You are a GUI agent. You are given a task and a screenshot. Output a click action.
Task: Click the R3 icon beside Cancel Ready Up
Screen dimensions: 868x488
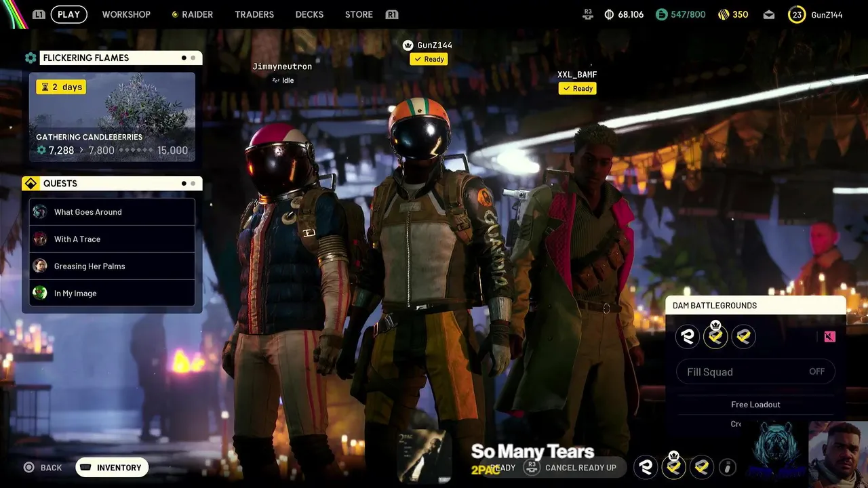[532, 468]
